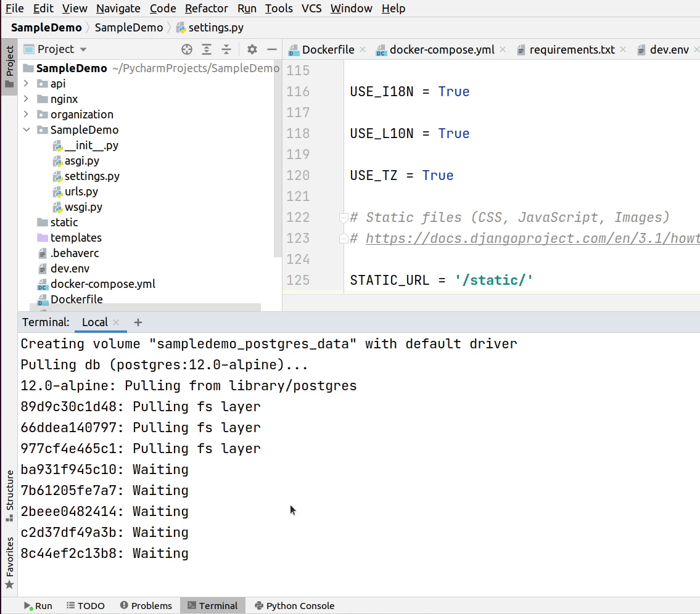The image size is (700, 614).
Task: Open the Python Console tool window
Action: pyautogui.click(x=294, y=605)
